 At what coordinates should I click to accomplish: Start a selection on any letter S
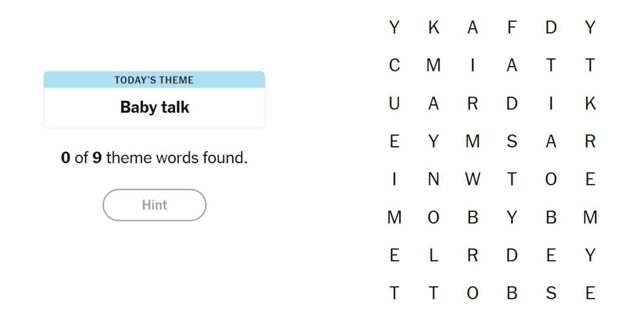(x=512, y=141)
